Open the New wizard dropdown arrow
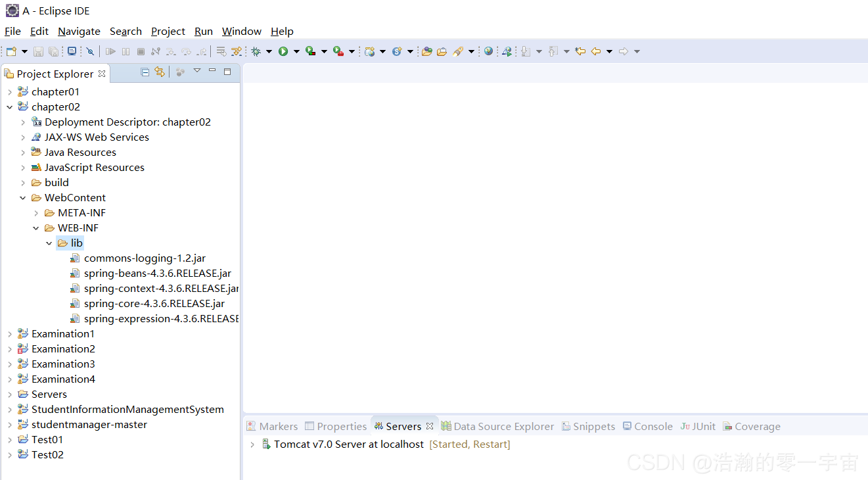 tap(24, 51)
